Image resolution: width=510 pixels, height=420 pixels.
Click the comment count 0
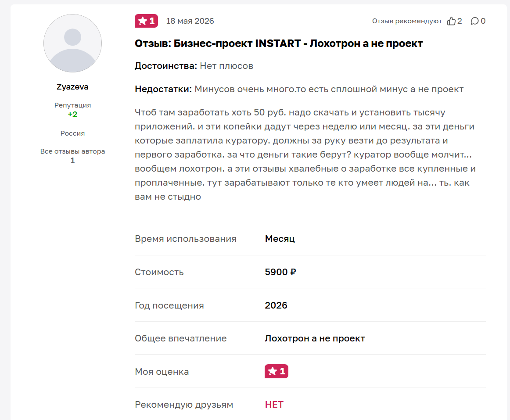[483, 21]
